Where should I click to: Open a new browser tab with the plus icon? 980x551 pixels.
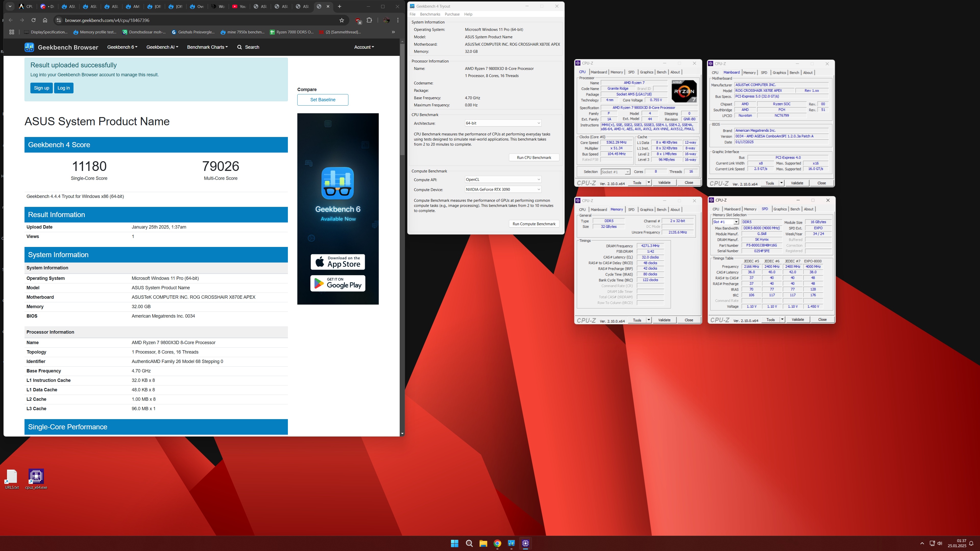point(339,6)
